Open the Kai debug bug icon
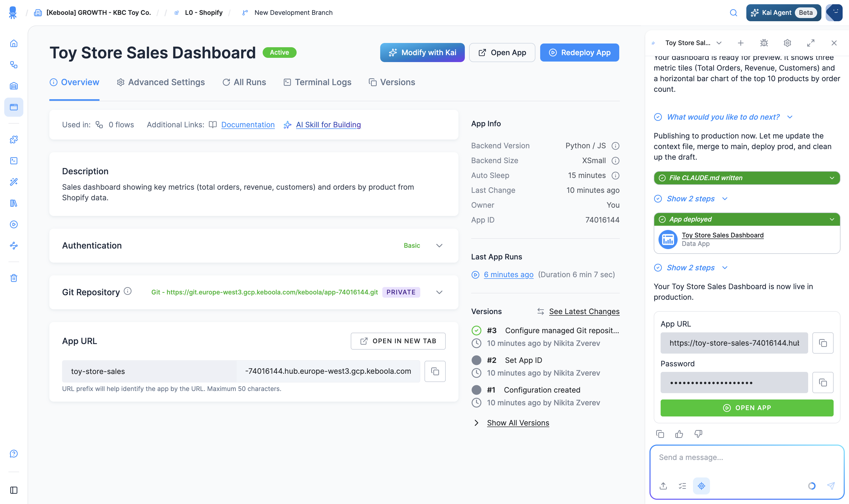 pyautogui.click(x=764, y=43)
